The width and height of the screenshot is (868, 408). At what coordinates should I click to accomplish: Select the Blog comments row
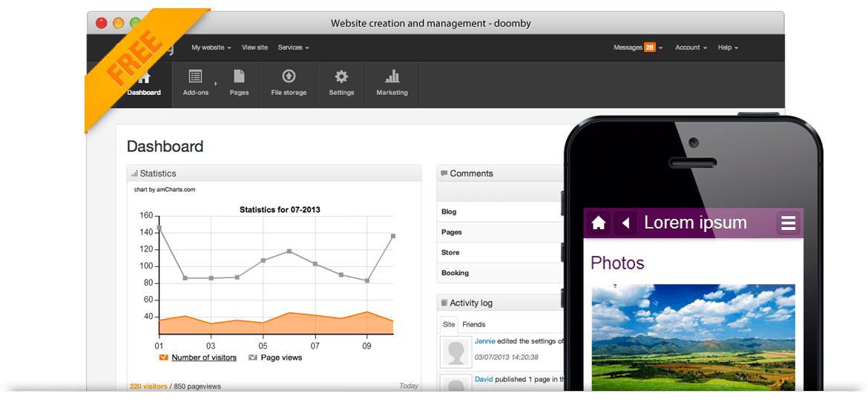click(x=501, y=211)
